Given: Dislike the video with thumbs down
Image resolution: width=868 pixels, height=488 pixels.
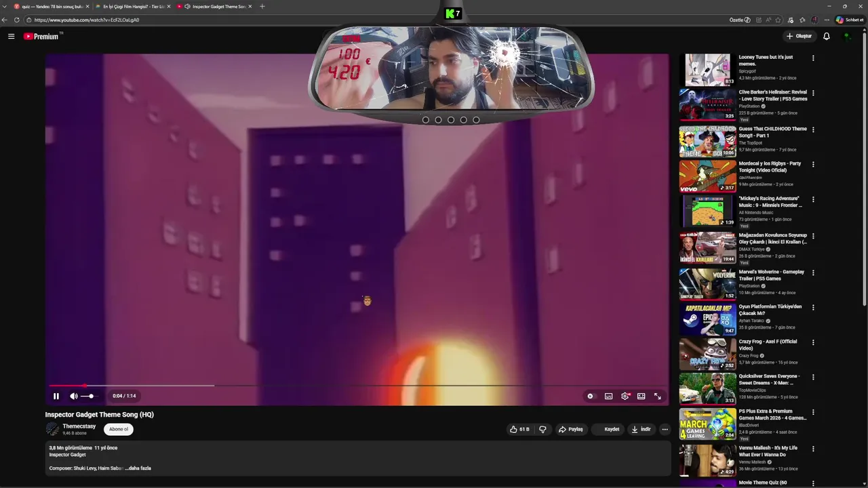Looking at the screenshot, I should click(542, 429).
